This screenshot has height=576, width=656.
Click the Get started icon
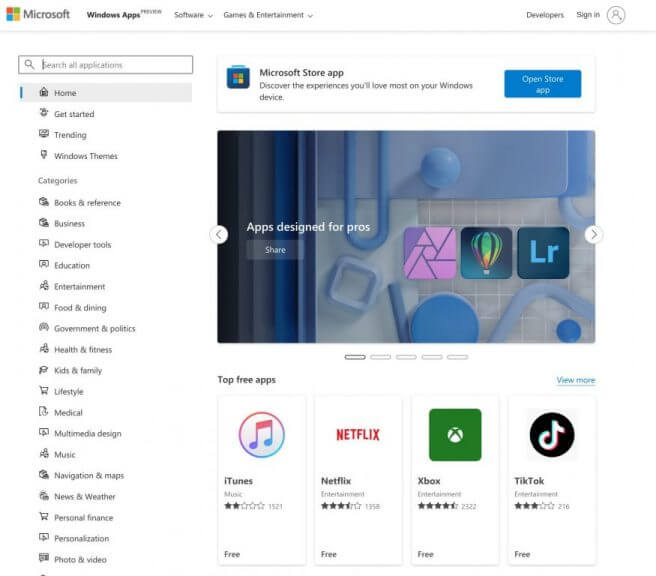[44, 113]
